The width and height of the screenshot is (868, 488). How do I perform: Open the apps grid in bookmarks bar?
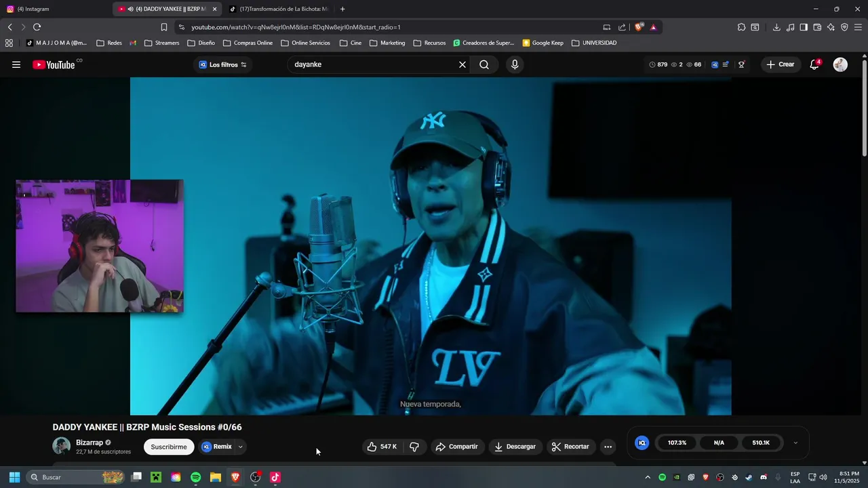(9, 43)
